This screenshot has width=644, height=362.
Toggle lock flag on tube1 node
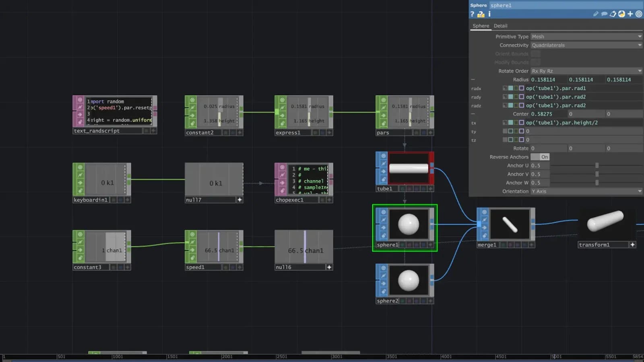[384, 179]
